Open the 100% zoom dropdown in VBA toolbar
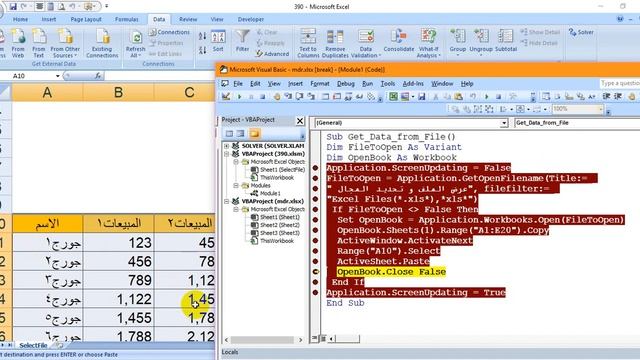Screen dimensions: 640x360 [x=600, y=109]
